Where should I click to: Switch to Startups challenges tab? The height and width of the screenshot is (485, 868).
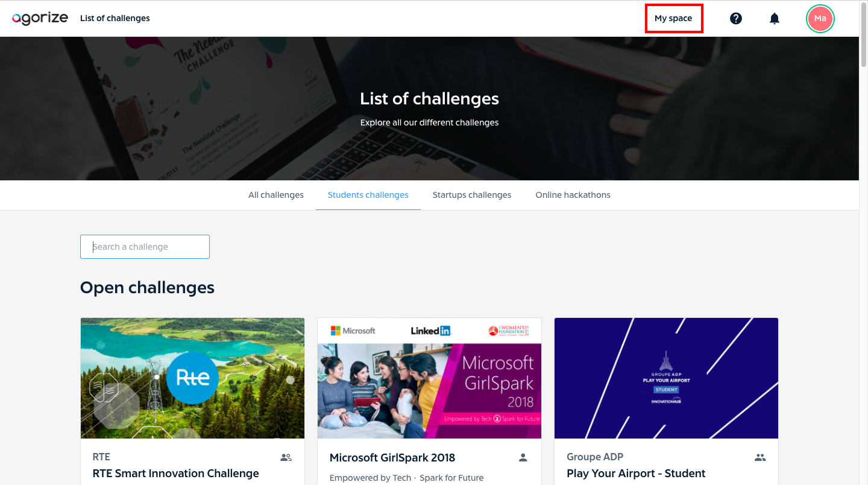[x=472, y=195]
